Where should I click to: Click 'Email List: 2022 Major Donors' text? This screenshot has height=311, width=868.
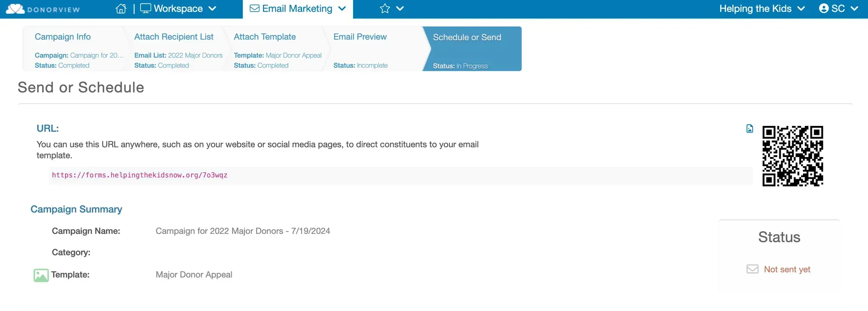pyautogui.click(x=178, y=55)
